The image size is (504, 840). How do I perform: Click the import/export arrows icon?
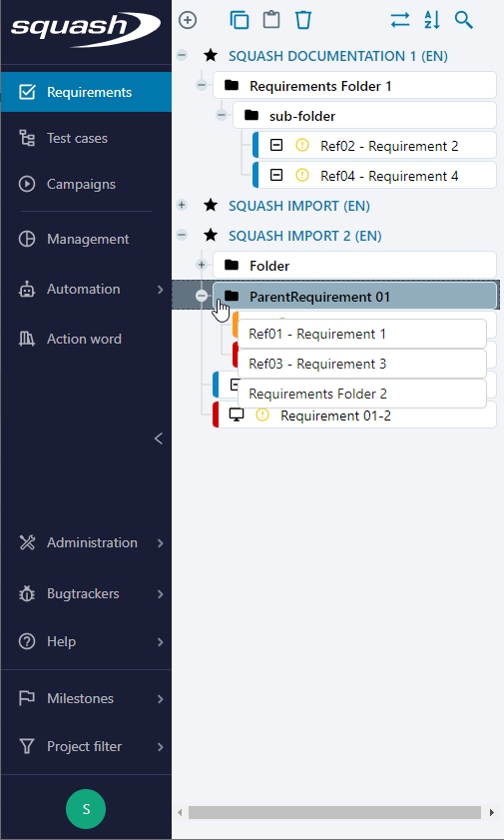pyautogui.click(x=399, y=20)
